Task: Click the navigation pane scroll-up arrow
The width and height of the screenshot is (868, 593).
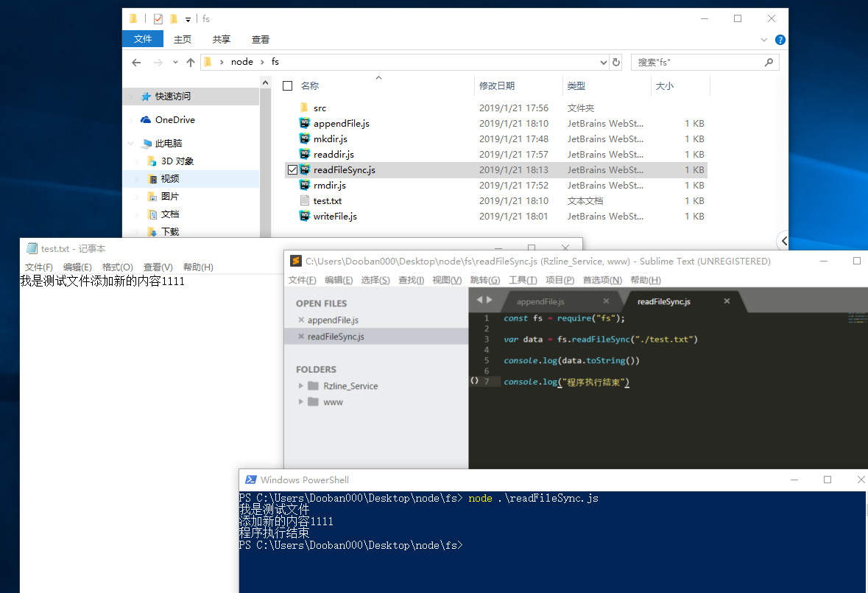Action: click(x=265, y=83)
